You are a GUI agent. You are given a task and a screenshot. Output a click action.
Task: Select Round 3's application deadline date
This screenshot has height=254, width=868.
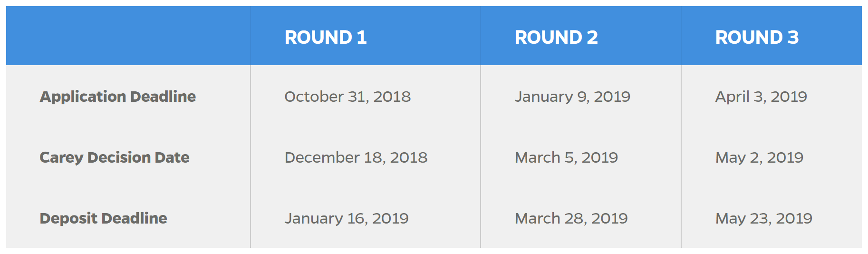761,97
